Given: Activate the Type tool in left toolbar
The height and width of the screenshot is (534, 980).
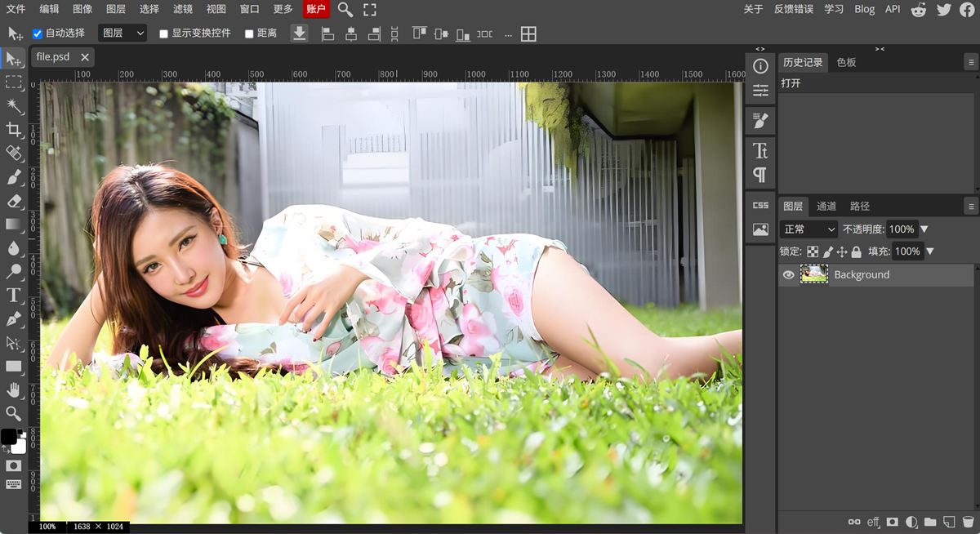Looking at the screenshot, I should coord(14,295).
